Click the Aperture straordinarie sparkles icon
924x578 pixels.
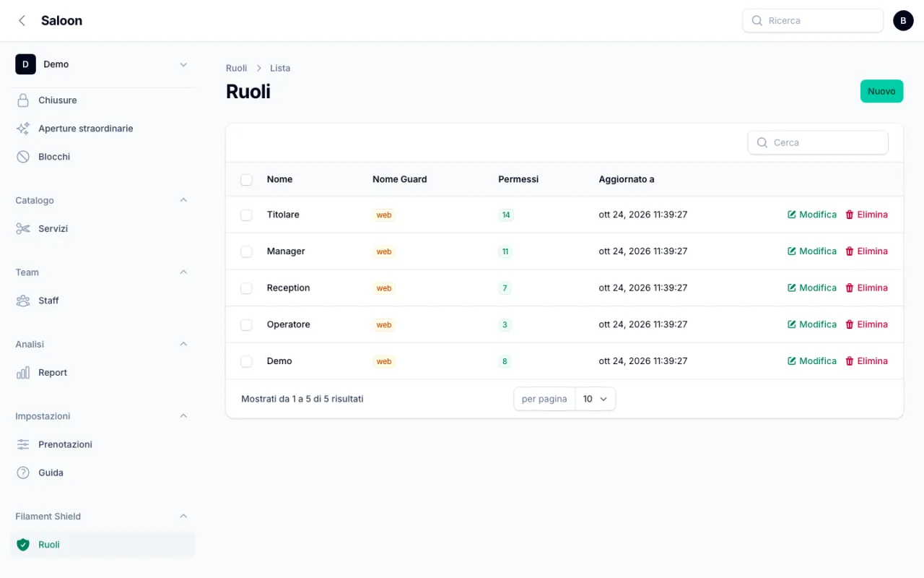pos(23,129)
